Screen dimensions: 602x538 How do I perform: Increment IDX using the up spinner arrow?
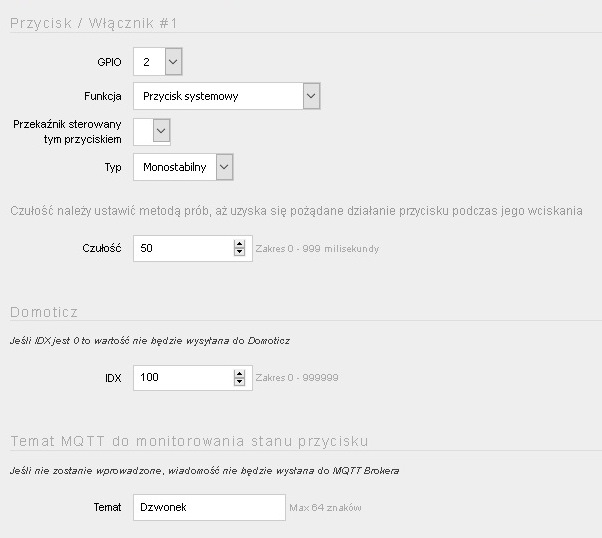point(240,374)
